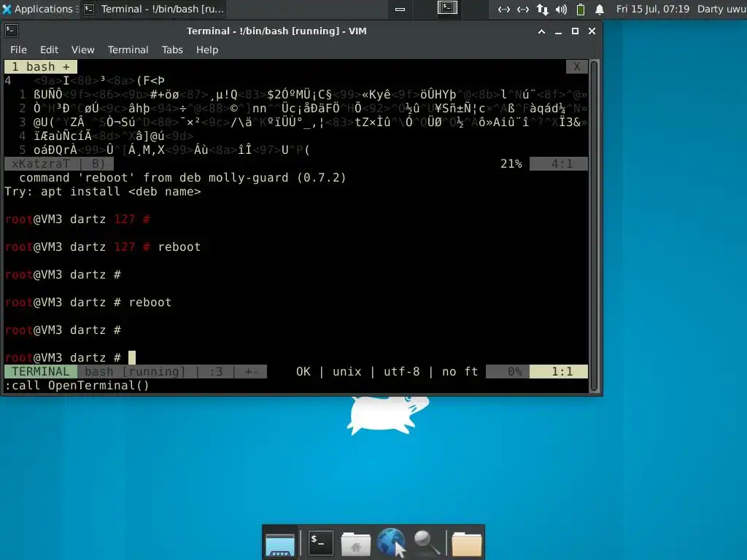
Task: Click the xKatzraT status line of the upper split
Action: 58,164
